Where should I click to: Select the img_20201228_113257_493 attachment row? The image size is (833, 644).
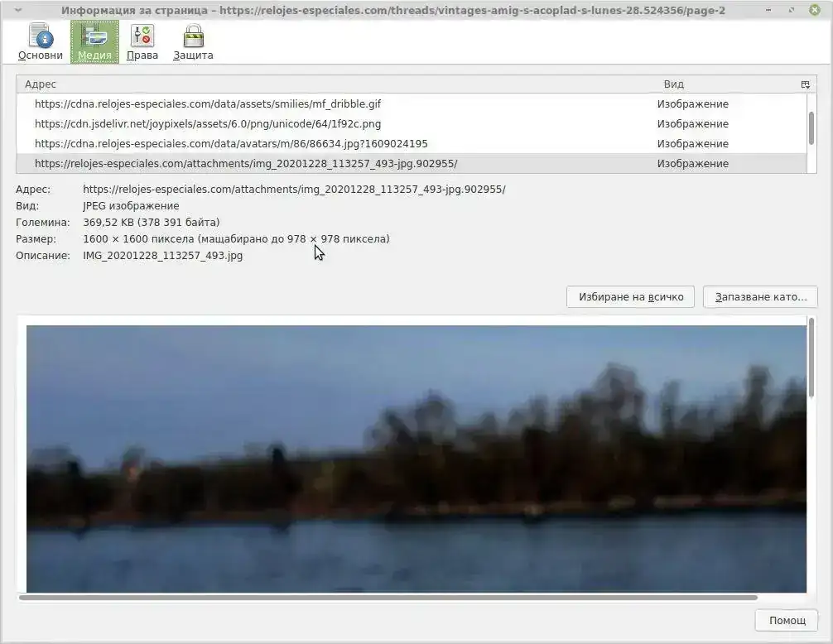point(412,164)
